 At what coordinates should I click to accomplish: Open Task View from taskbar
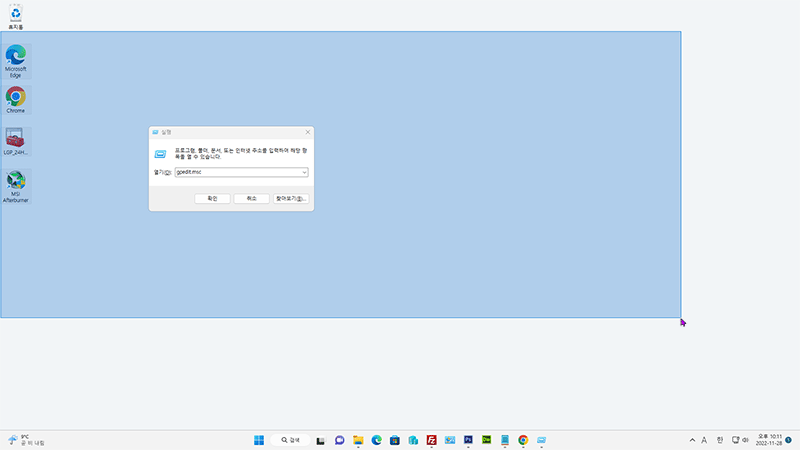320,440
